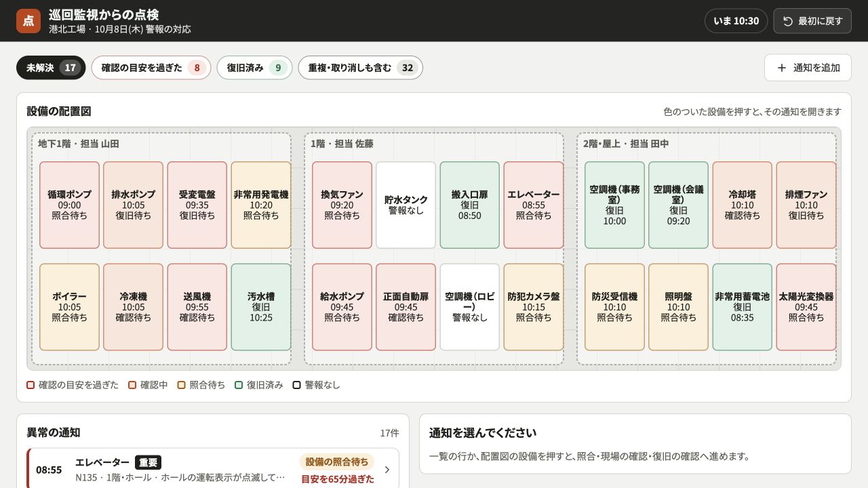Click the 復旧済み green legend swatch
This screenshot has height=488, width=868.
(x=239, y=385)
